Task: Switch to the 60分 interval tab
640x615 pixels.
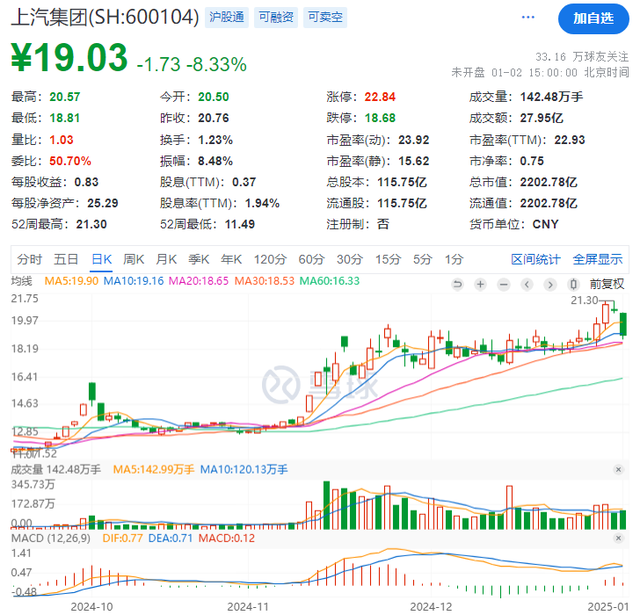Action: [311, 260]
